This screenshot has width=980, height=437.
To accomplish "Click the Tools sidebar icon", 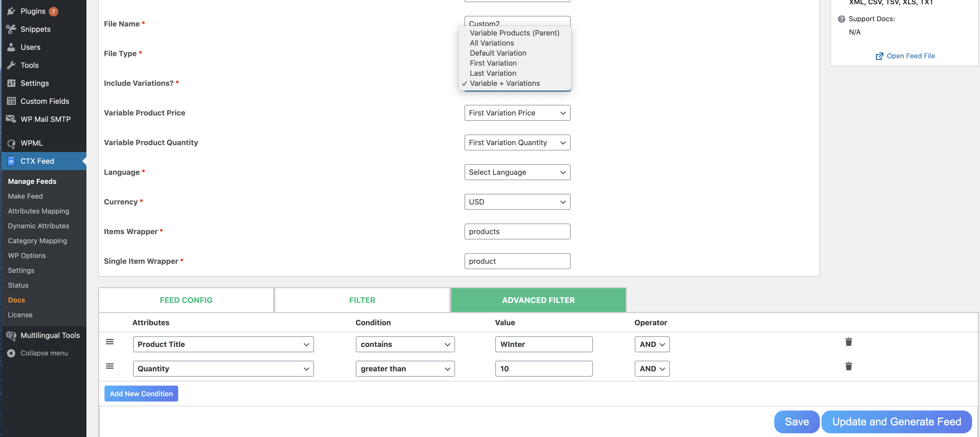I will pos(11,64).
